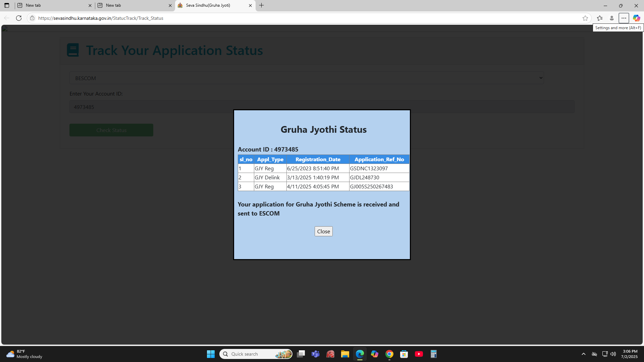Open the weather widget 82°F
Viewport: 644px width, 362px height.
tap(24, 354)
